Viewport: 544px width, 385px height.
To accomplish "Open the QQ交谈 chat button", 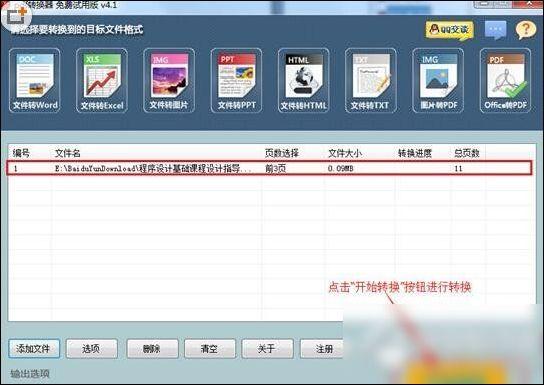I will (450, 30).
